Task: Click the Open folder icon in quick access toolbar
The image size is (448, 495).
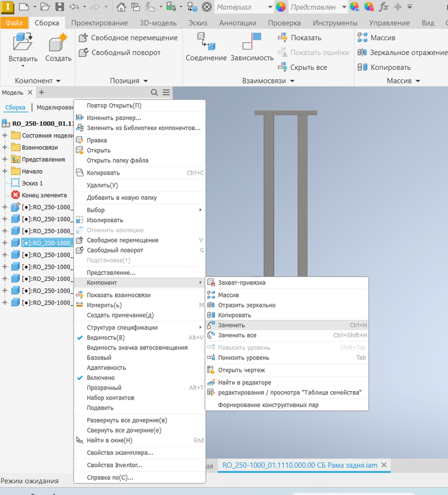Action: pos(45,7)
